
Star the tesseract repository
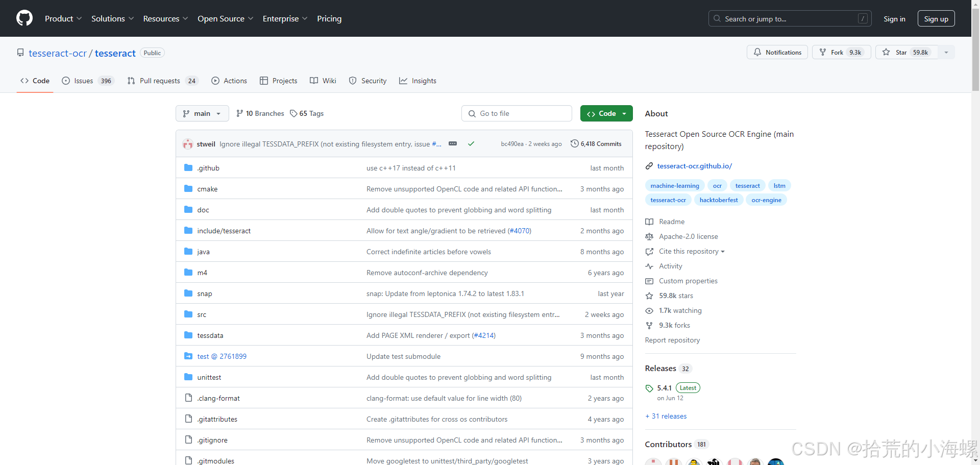[906, 52]
